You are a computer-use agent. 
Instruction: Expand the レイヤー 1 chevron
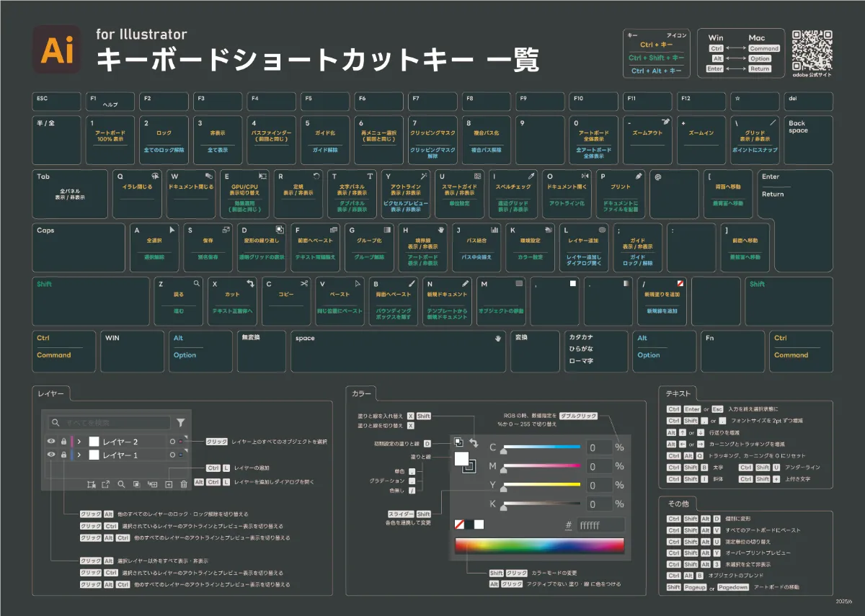click(x=79, y=455)
